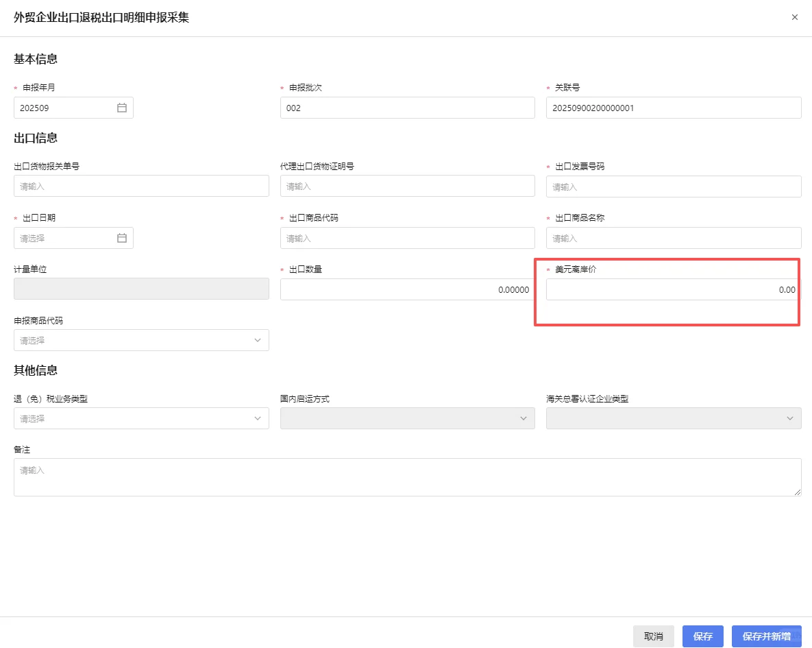Select the 出口商品代码 input field
This screenshot has height=648, width=812.
[x=407, y=238]
